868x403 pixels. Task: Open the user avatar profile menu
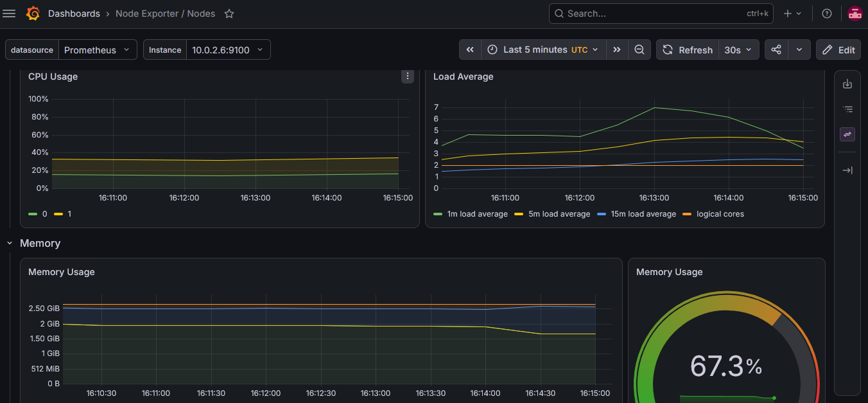pos(855,13)
